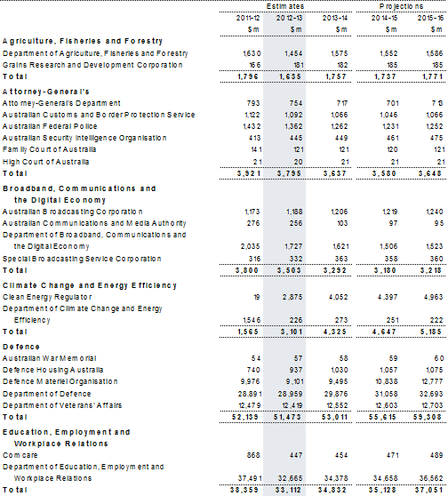This screenshot has height=496, width=448.
Task: Select Broadband 2012-13 total 3,503
Action: (289, 270)
